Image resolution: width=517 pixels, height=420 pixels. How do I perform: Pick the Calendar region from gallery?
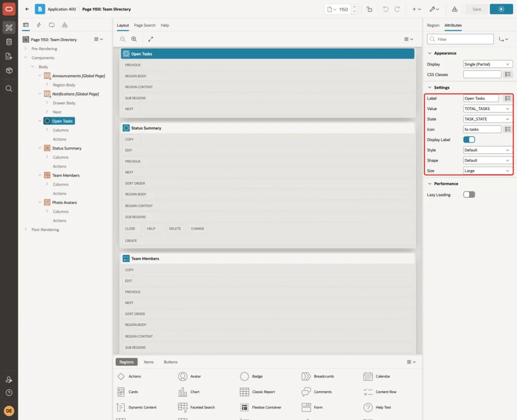click(377, 376)
